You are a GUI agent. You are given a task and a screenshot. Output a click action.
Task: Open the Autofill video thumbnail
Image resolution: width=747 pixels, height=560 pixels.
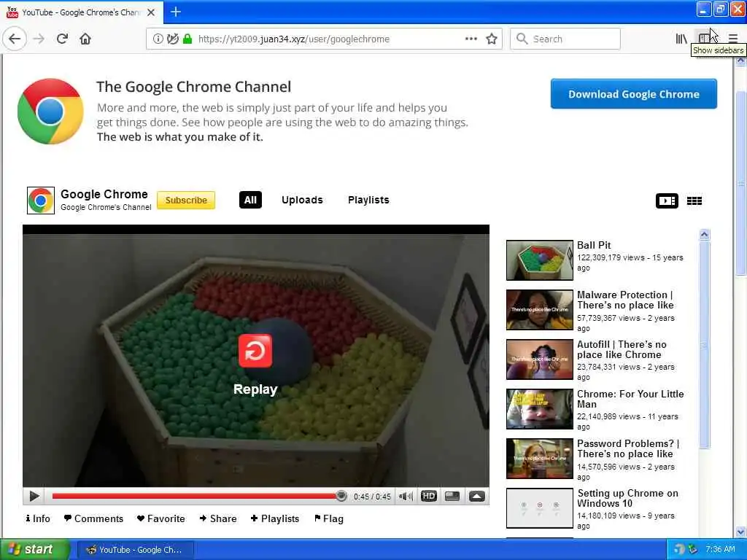pos(539,359)
